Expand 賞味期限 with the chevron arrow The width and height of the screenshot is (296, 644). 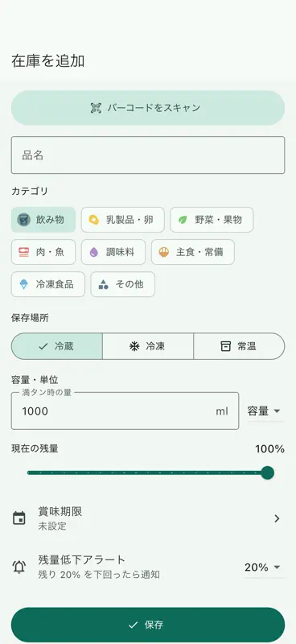tap(277, 518)
